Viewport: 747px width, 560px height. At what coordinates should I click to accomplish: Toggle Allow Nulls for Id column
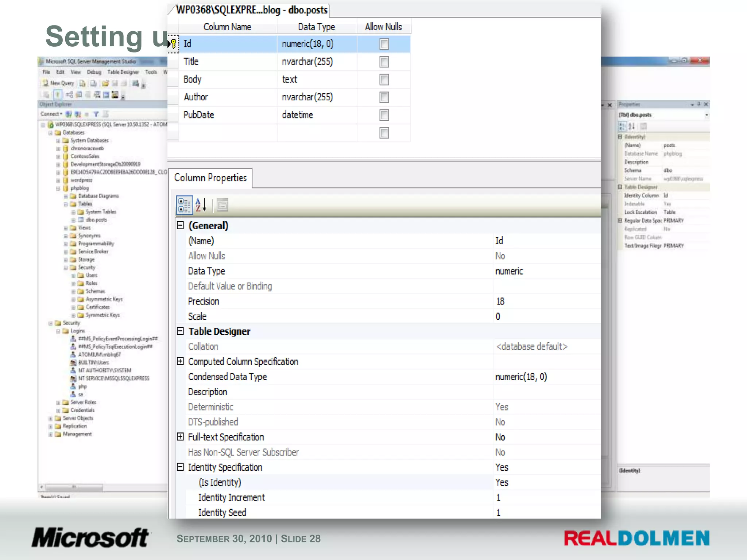(384, 44)
